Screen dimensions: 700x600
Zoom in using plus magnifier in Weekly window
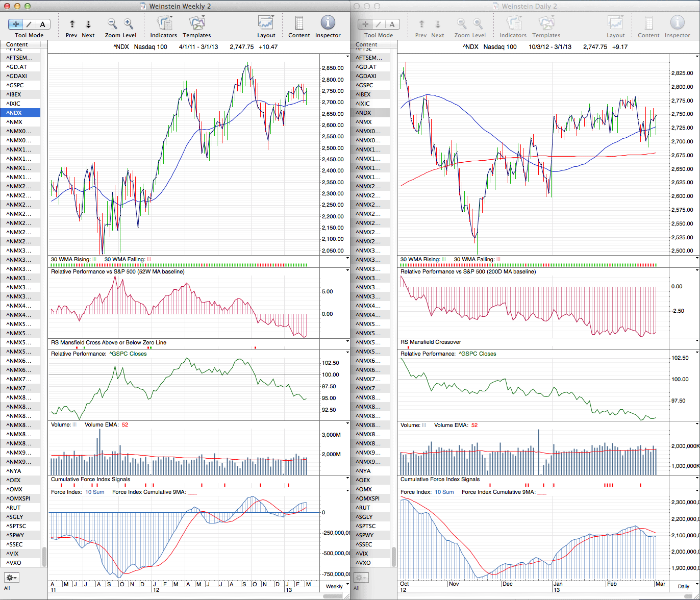click(x=129, y=23)
